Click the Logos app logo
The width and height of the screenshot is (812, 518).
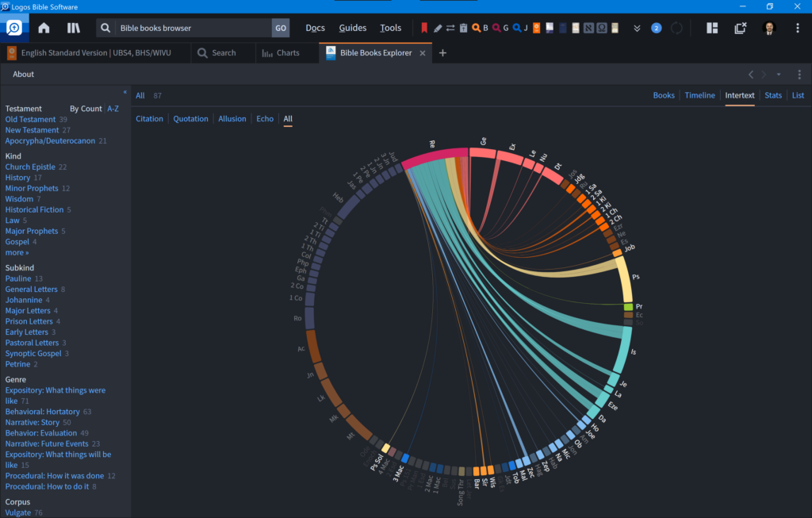14,28
